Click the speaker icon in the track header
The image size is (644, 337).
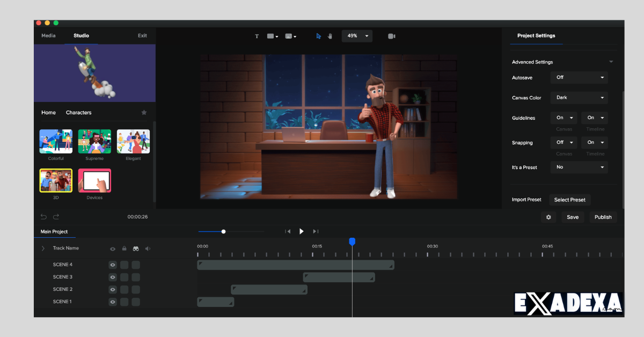pyautogui.click(x=148, y=248)
